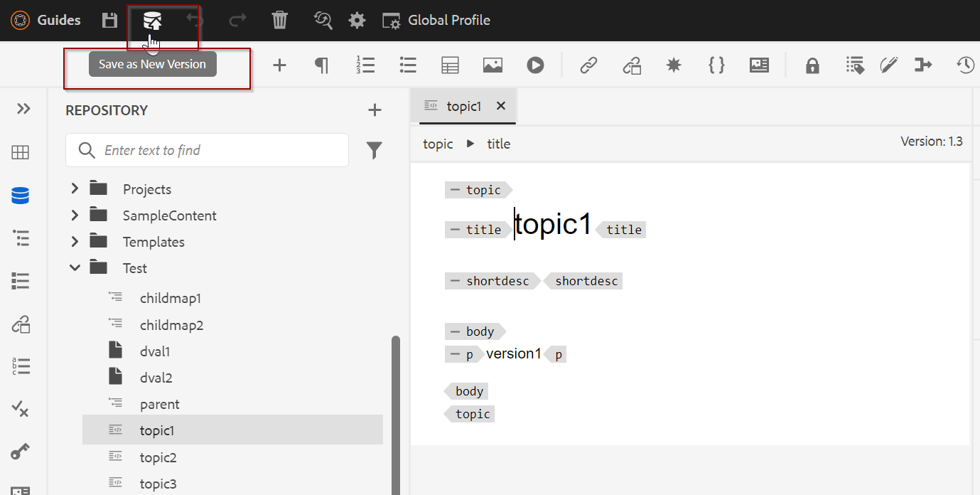Collapse the Test folder
The width and height of the screenshot is (980, 495).
(75, 267)
